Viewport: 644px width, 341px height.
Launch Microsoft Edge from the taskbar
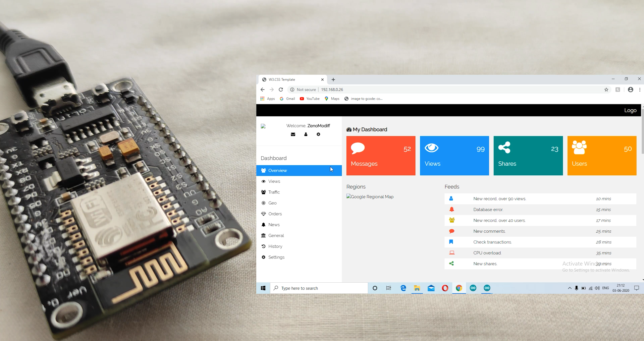click(403, 288)
